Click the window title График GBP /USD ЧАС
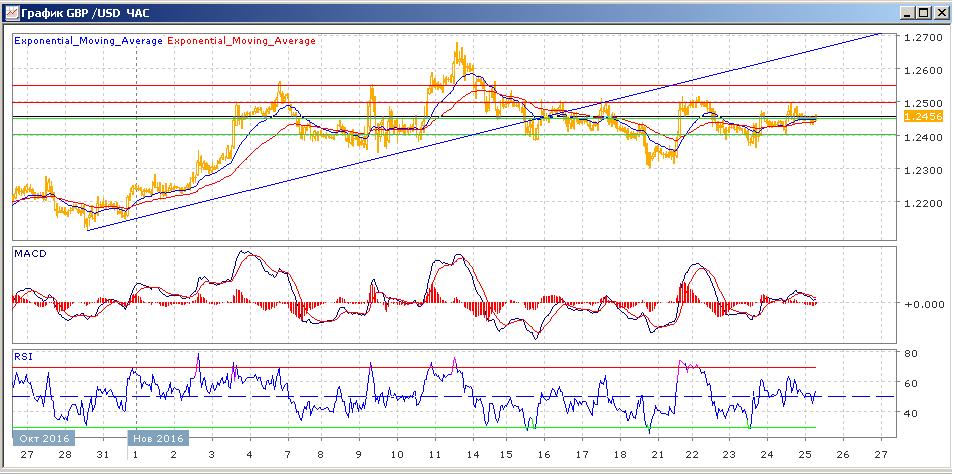953x474 pixels. pos(85,12)
